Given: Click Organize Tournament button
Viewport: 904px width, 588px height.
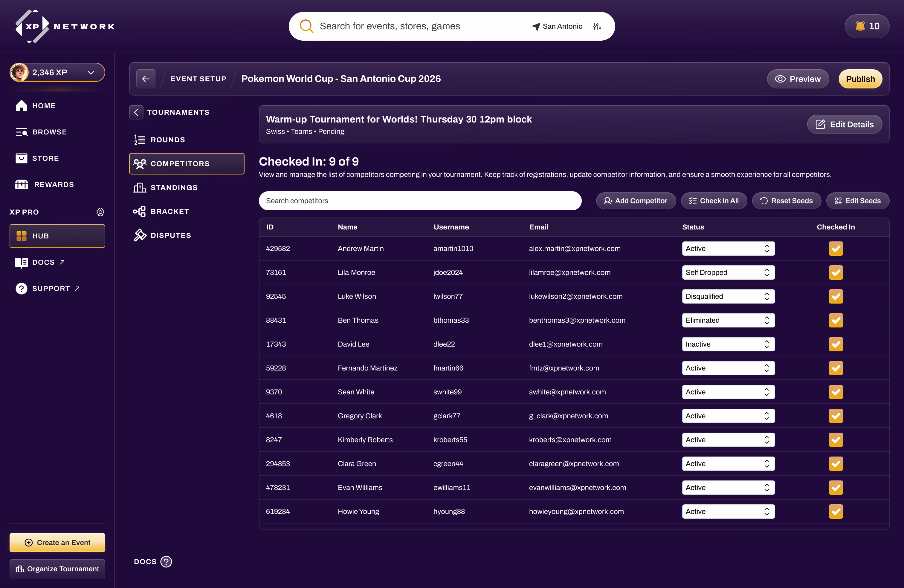Looking at the screenshot, I should tap(57, 568).
